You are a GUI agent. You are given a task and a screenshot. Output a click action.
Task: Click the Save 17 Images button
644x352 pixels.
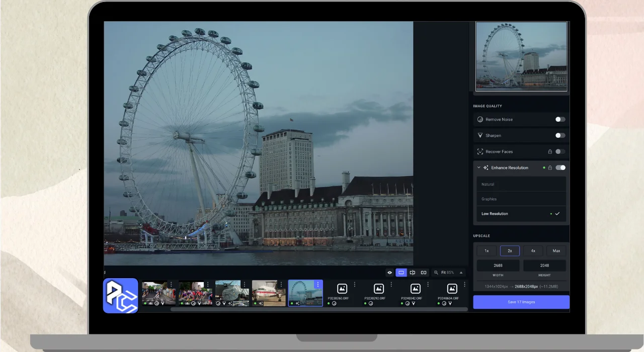521,302
